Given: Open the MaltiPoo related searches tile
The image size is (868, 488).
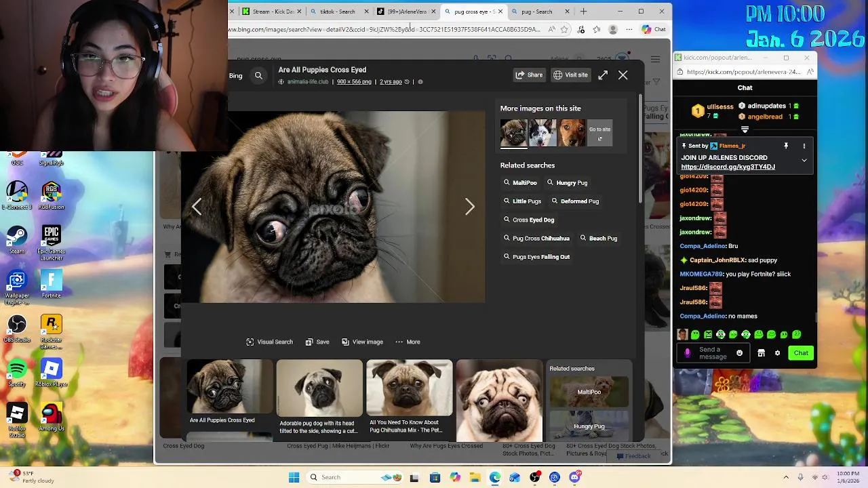Looking at the screenshot, I should click(x=589, y=392).
